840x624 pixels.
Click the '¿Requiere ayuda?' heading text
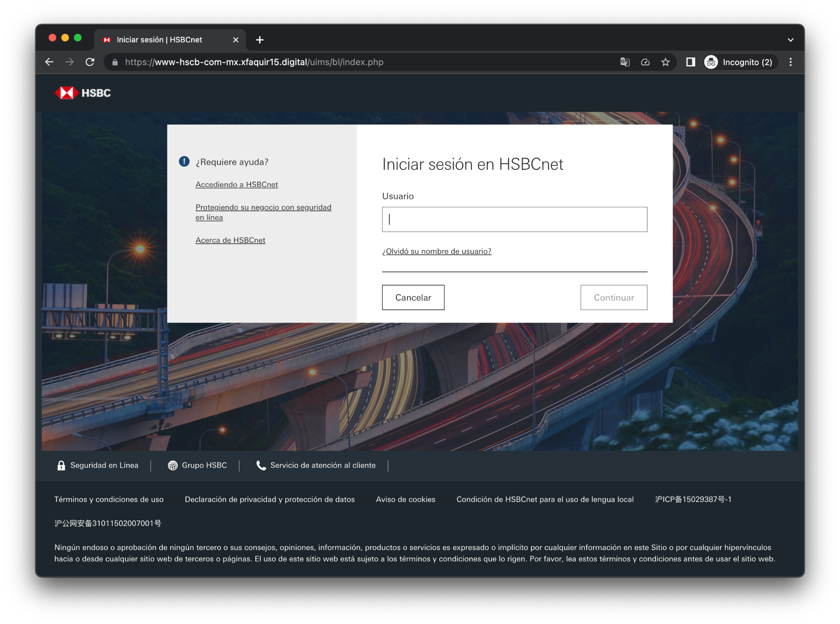(x=232, y=162)
